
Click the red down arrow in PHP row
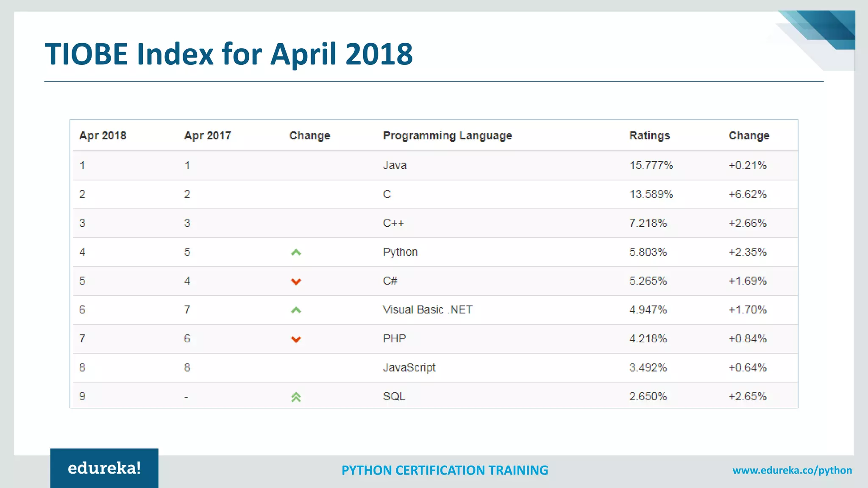pos(296,339)
